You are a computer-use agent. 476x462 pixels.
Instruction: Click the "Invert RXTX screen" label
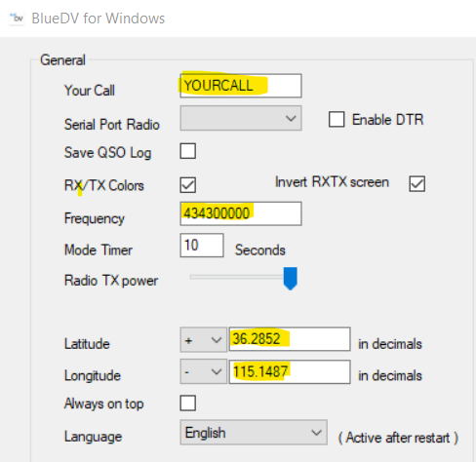point(332,182)
